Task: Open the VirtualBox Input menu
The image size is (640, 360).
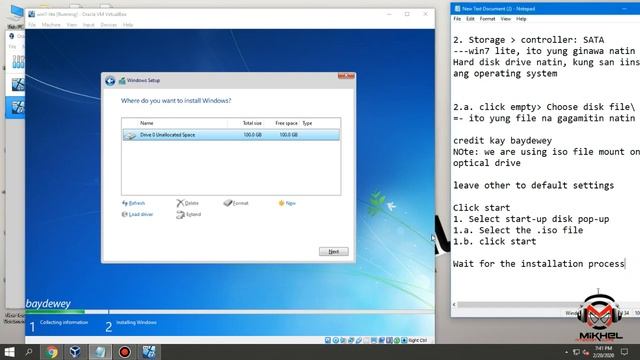Action: point(89,25)
